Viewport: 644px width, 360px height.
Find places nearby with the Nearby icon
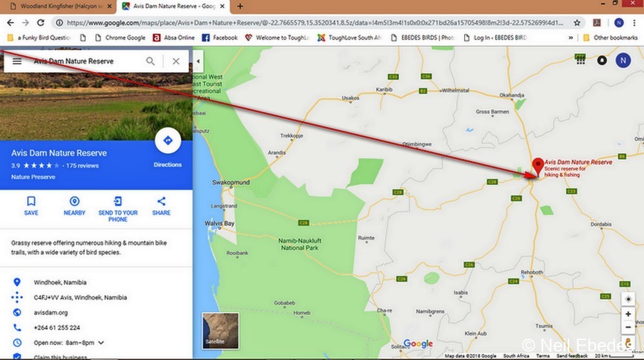74,205
